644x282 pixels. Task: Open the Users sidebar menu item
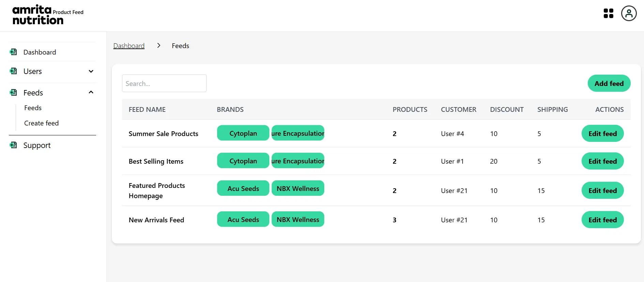tap(32, 71)
